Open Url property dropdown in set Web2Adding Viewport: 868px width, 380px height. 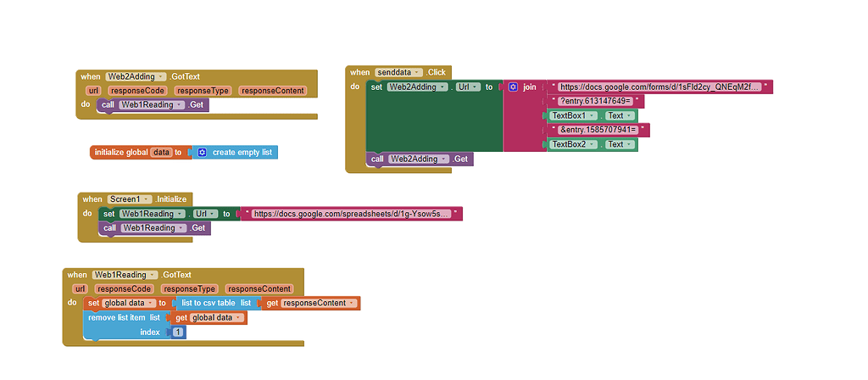coord(476,87)
